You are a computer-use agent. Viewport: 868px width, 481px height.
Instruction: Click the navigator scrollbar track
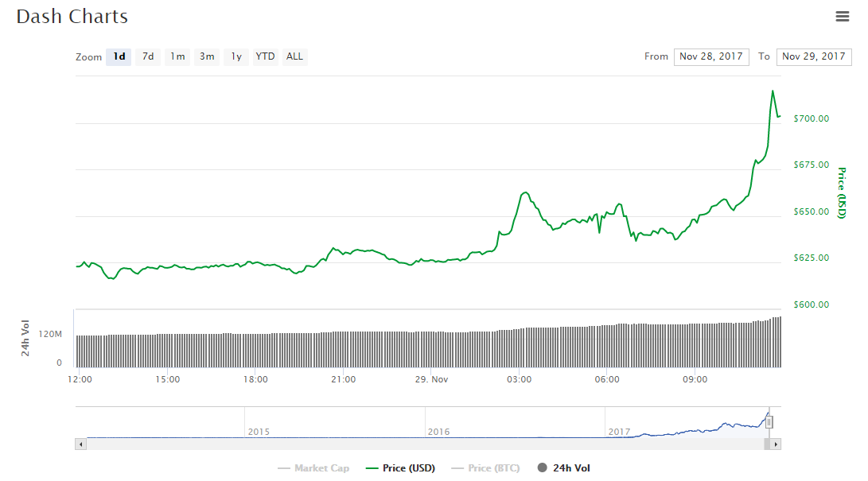(425, 444)
